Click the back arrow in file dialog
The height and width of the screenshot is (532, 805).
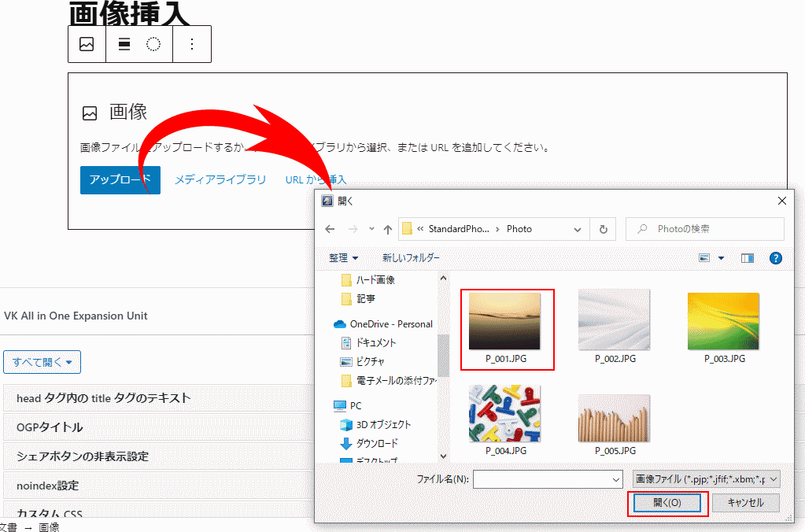330,229
